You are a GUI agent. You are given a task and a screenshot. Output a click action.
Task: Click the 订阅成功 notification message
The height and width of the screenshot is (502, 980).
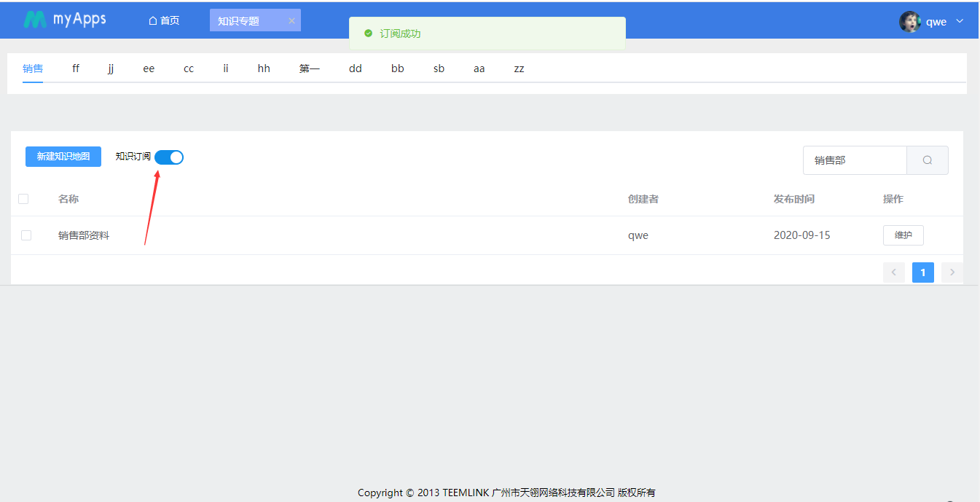[x=487, y=34]
